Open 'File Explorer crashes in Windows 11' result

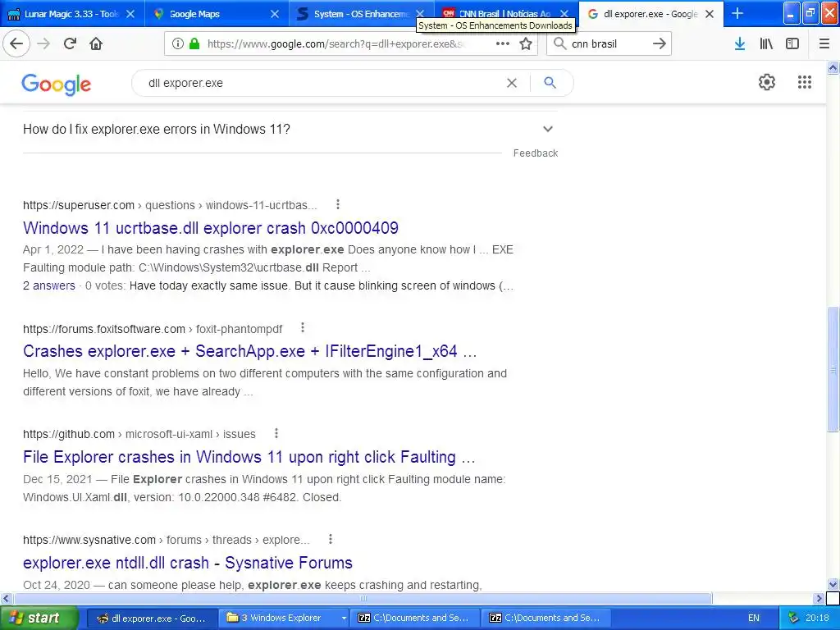249,457
